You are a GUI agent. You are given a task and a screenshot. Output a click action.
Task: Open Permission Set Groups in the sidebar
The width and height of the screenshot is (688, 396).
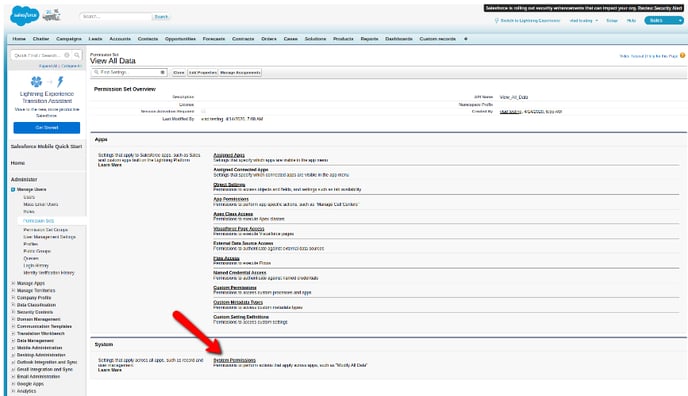(45, 230)
